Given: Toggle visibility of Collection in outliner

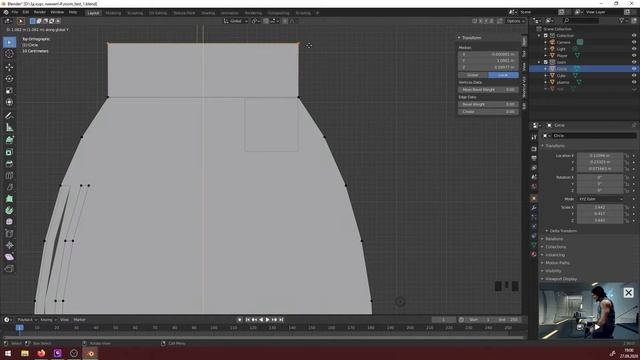Looking at the screenshot, I should [x=634, y=36].
